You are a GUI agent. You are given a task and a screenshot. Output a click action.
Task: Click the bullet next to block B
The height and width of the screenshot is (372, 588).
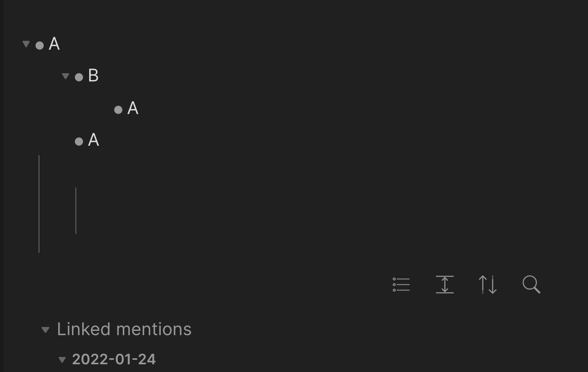coord(79,77)
